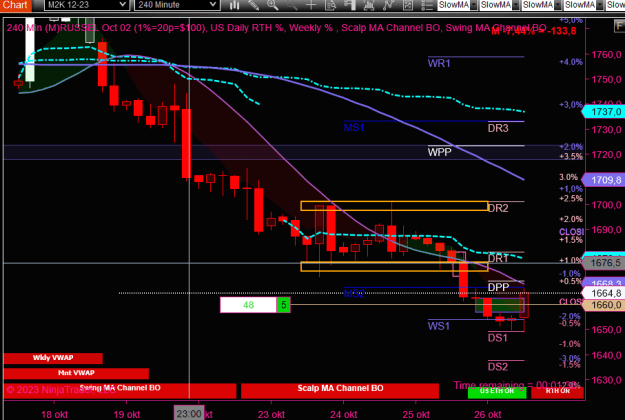625x420 pixels.
Task: Click the 18 okt date label
Action: pyautogui.click(x=55, y=414)
